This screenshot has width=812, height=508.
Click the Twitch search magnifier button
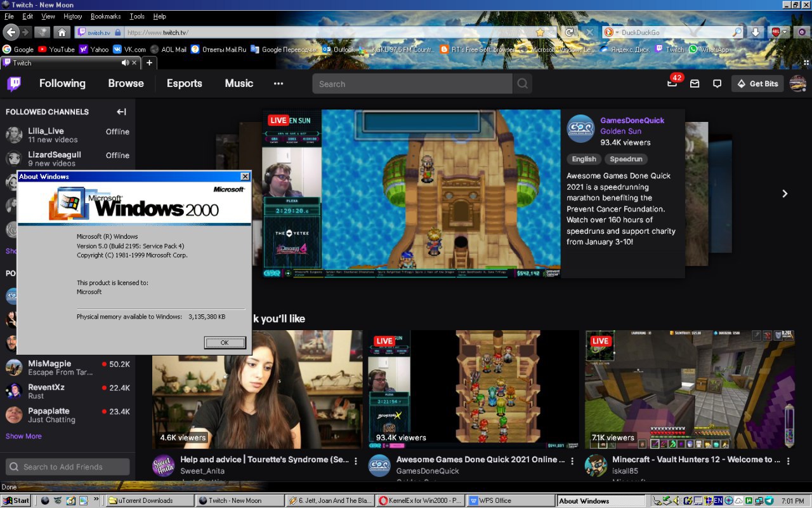(522, 84)
